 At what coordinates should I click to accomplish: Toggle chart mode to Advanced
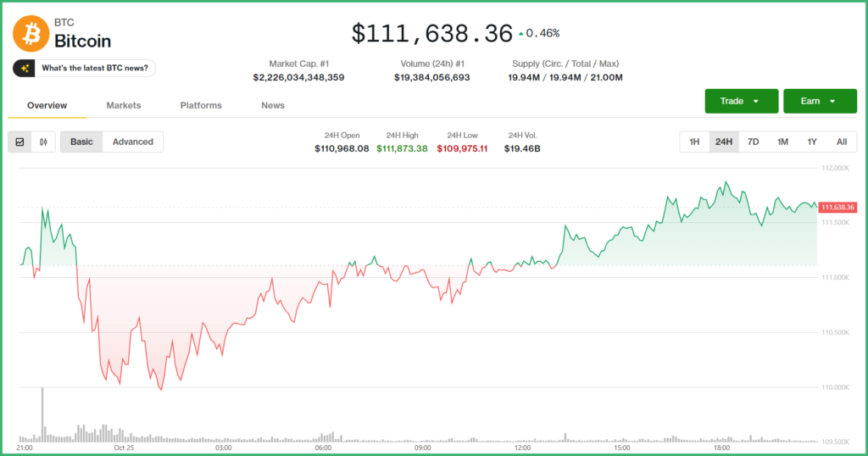(133, 142)
